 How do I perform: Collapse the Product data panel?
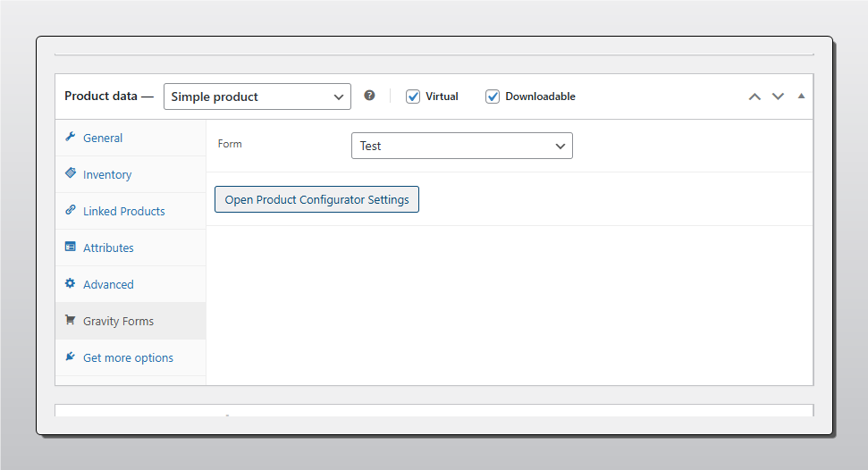coord(801,97)
